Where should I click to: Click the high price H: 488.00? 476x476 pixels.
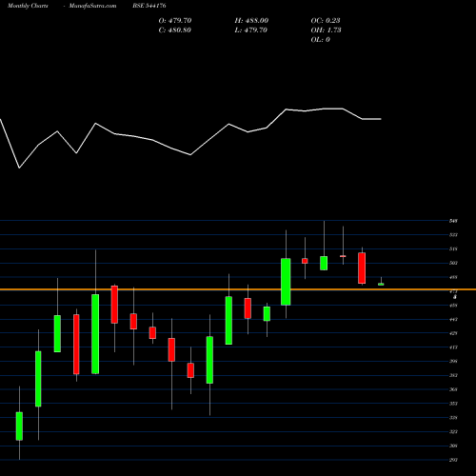pos(251,20)
